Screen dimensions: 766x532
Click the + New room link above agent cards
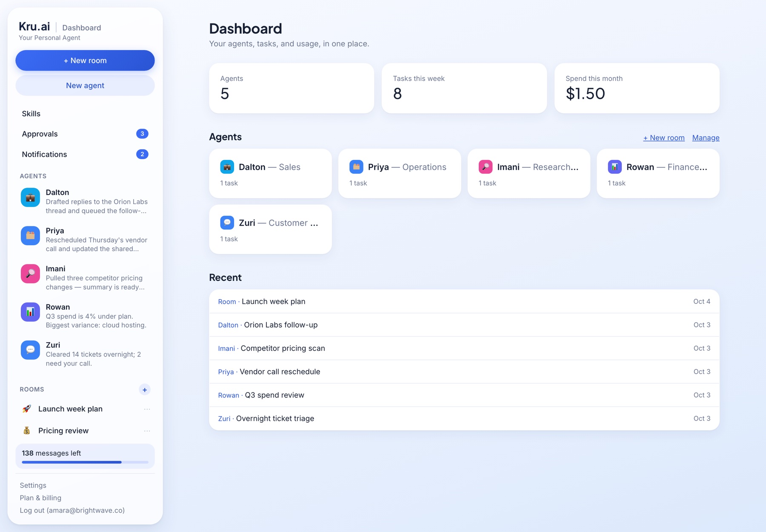point(664,138)
